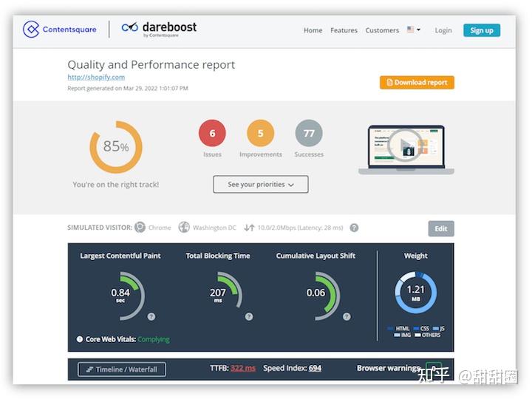Click the IMG legend swatch
Image resolution: width=532 pixels, height=399 pixels.
[x=397, y=335]
